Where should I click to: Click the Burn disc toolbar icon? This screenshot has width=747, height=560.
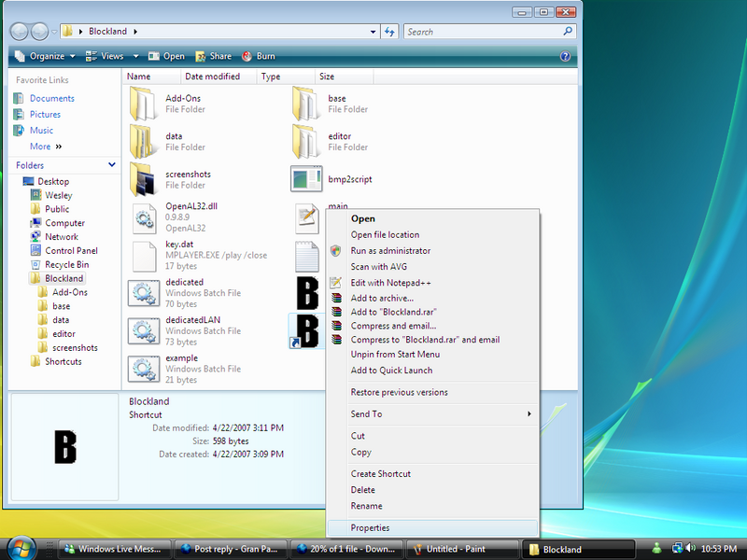coord(247,56)
